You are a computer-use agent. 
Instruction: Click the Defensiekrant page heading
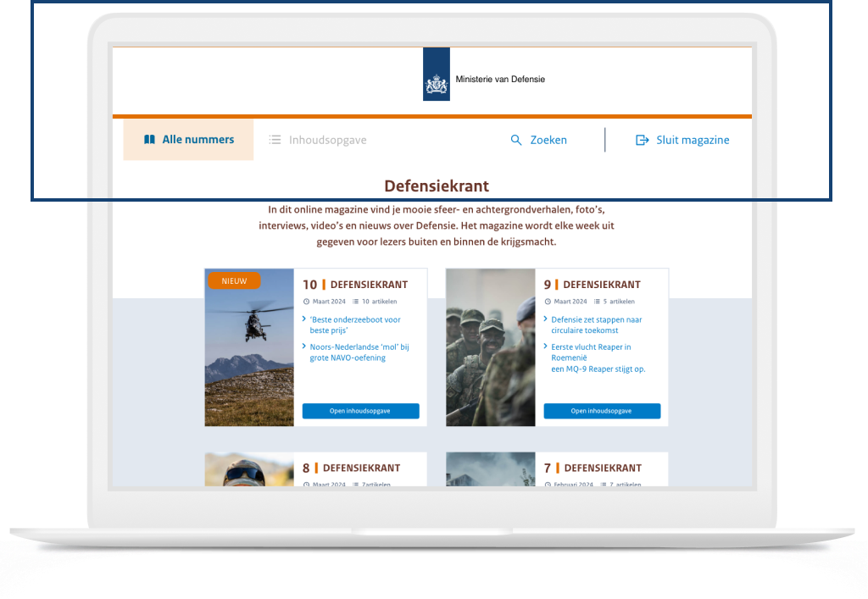[x=437, y=186]
